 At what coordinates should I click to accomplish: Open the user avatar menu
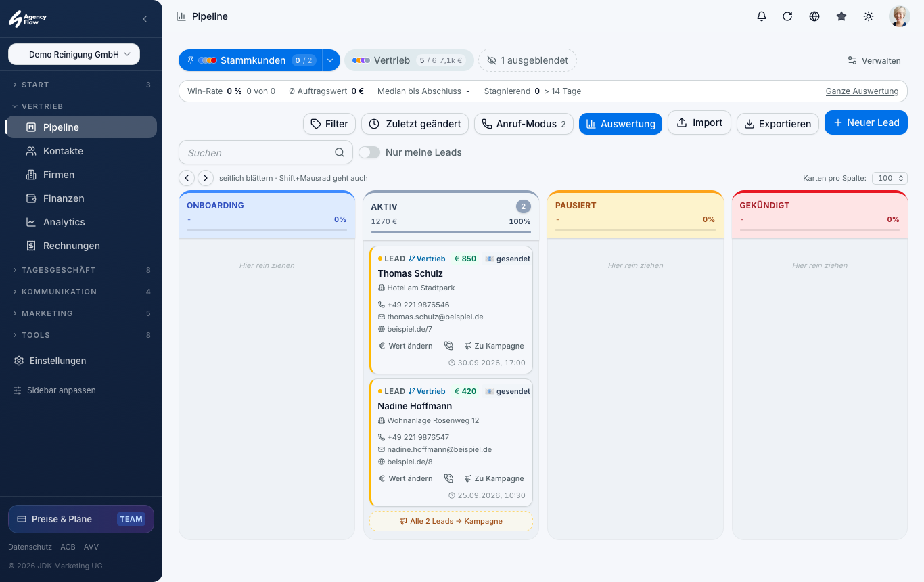(x=900, y=16)
